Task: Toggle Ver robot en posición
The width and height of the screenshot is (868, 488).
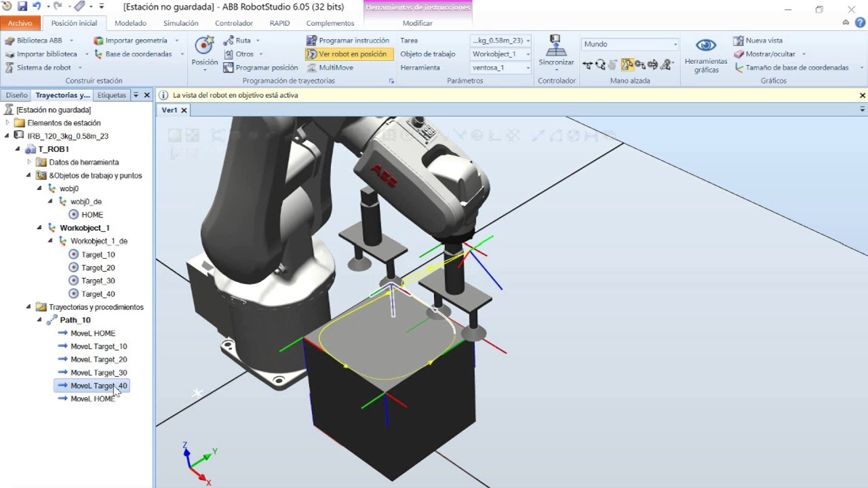Action: [x=349, y=54]
